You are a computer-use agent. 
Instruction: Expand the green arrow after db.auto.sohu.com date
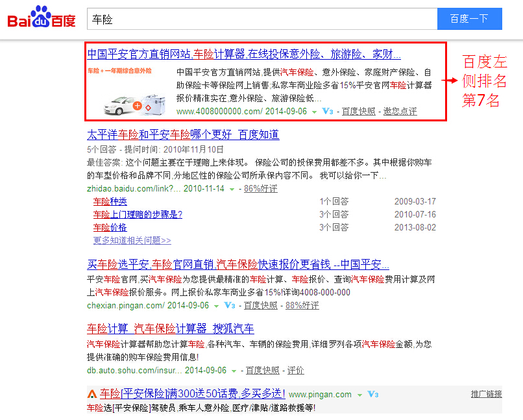[x=233, y=371]
